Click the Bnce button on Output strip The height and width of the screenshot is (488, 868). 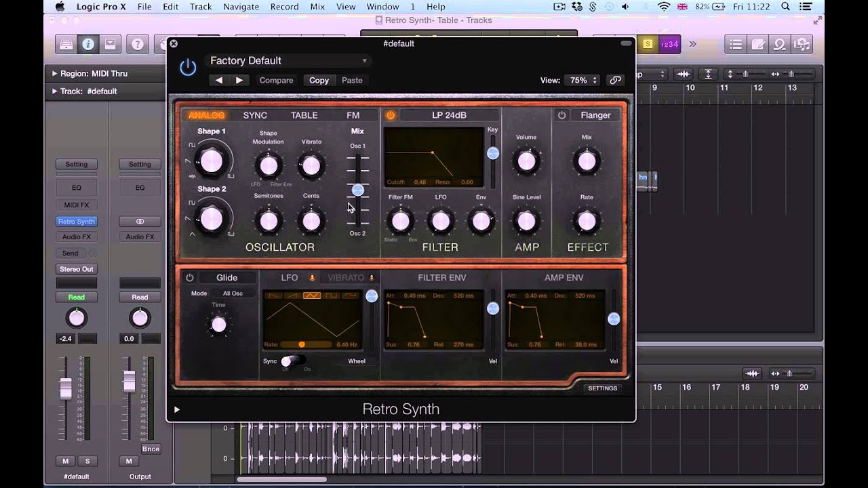151,449
